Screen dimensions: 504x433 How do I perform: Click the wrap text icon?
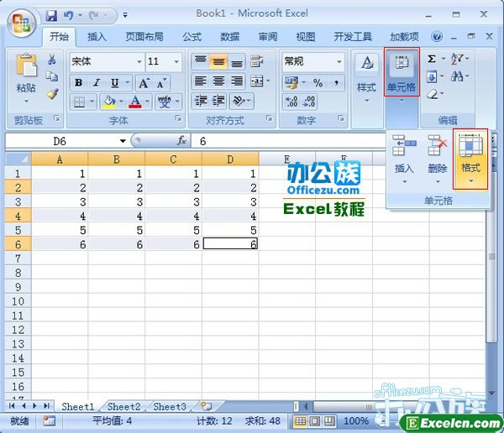257,61
